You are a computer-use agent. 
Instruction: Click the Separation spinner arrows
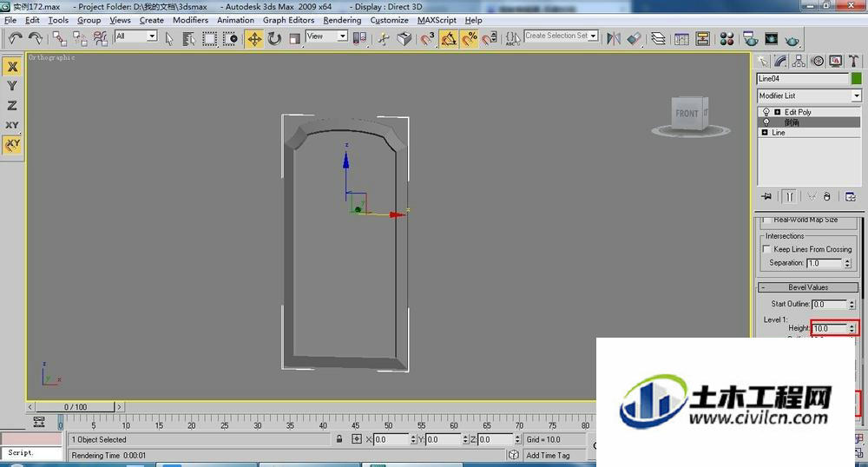point(847,263)
